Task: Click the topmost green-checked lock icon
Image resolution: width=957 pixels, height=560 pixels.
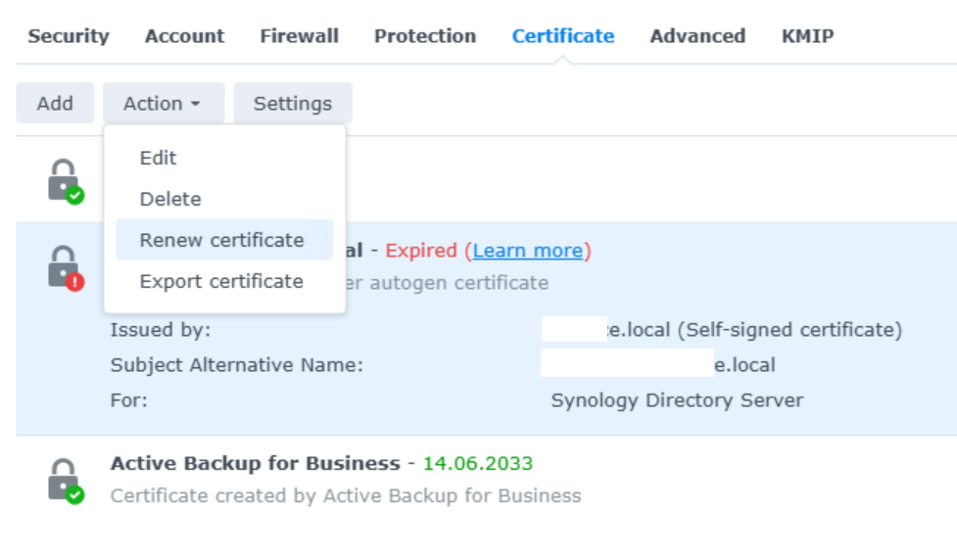Action: pos(65,181)
